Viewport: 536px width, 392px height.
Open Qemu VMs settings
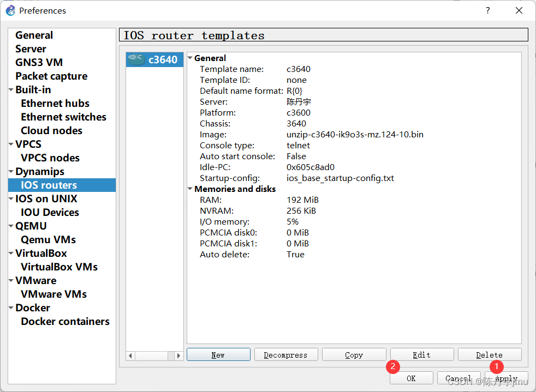(48, 240)
